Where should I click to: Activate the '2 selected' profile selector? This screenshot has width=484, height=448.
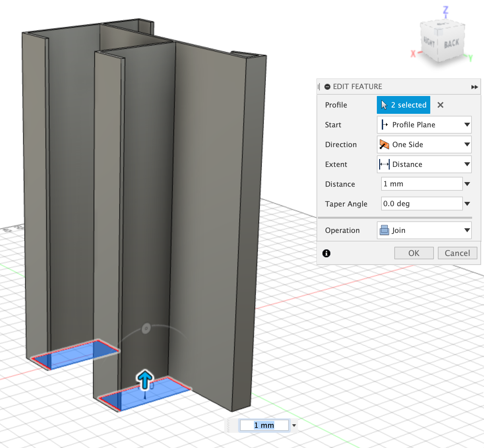point(403,105)
